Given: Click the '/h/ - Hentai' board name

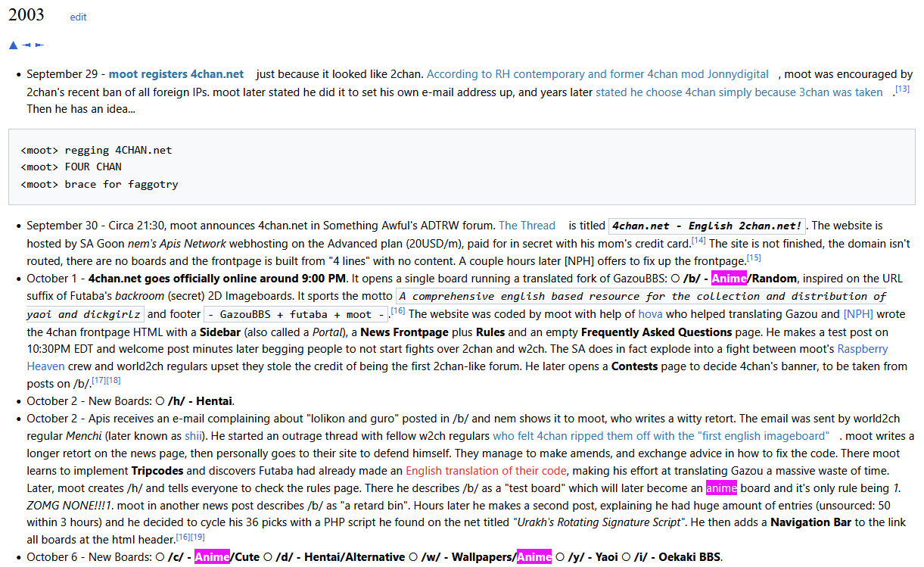Looking at the screenshot, I should point(201,401).
